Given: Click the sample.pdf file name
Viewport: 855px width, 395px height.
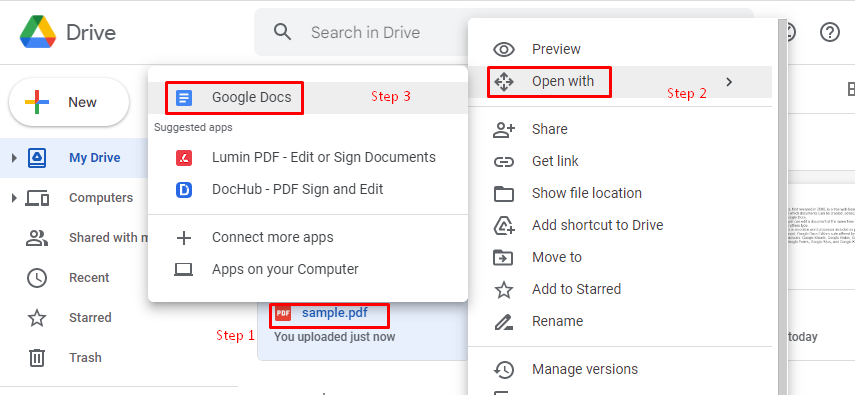Looking at the screenshot, I should (x=334, y=313).
